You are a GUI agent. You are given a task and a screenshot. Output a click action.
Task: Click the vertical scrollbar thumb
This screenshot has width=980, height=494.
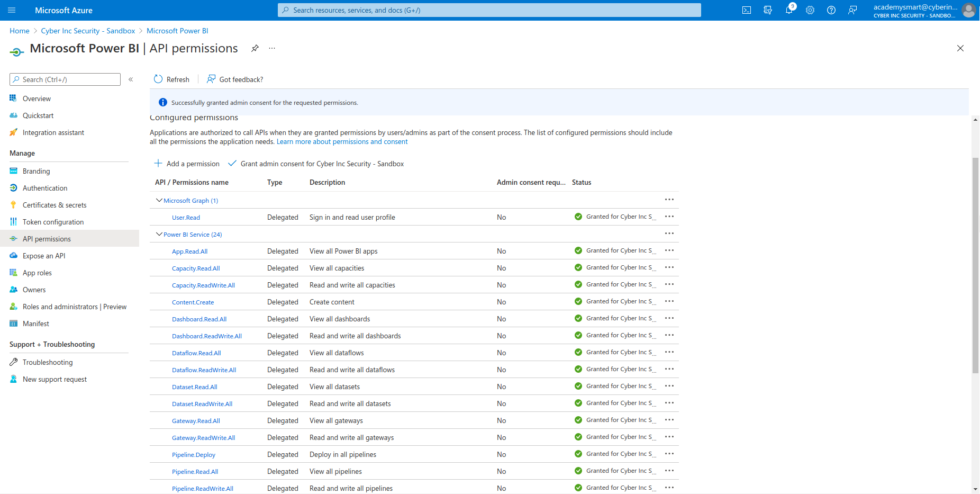tap(975, 265)
